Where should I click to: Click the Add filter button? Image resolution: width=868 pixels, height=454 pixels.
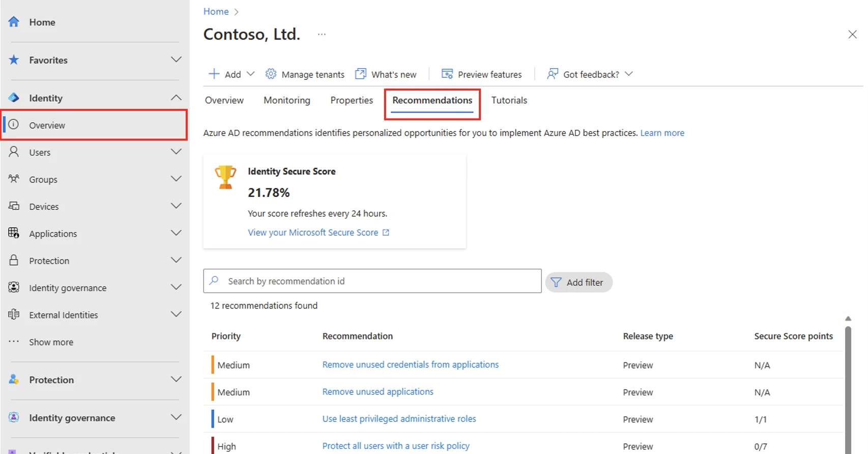[x=578, y=282]
